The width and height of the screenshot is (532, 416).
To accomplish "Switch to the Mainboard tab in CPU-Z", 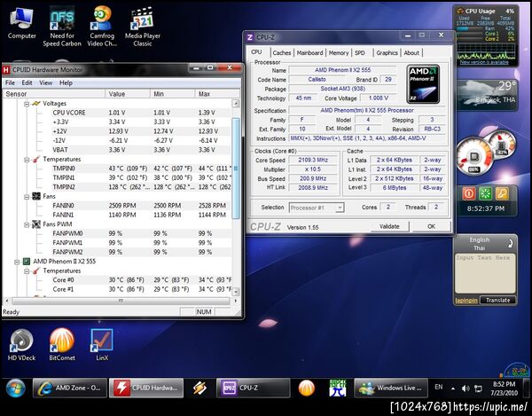I will coord(309,53).
